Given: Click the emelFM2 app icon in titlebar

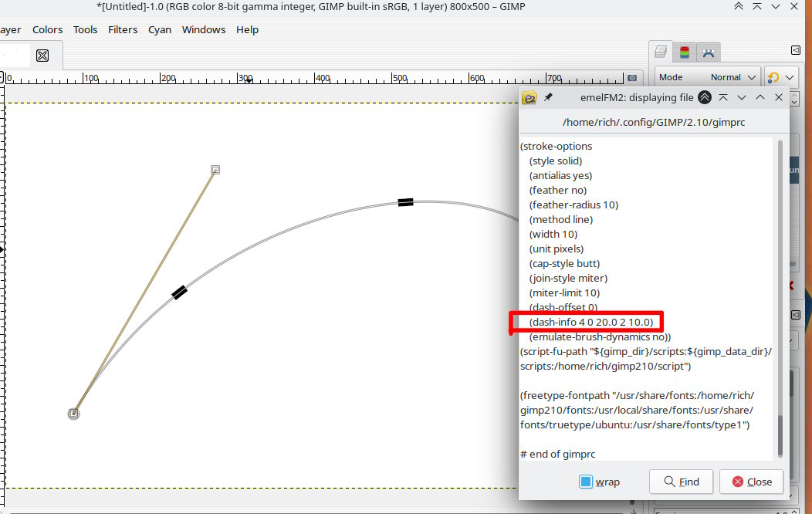Looking at the screenshot, I should (x=529, y=97).
